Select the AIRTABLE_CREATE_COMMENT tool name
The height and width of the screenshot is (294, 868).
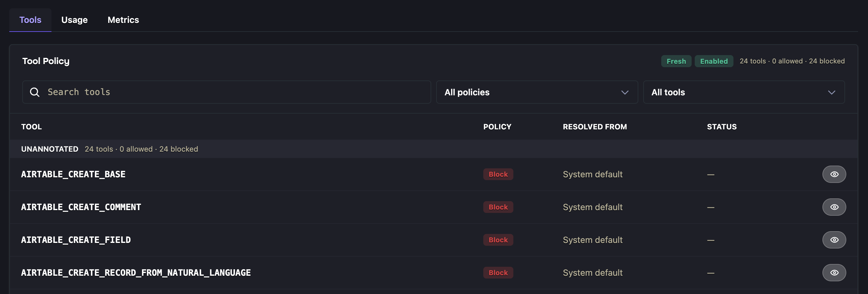(81, 207)
